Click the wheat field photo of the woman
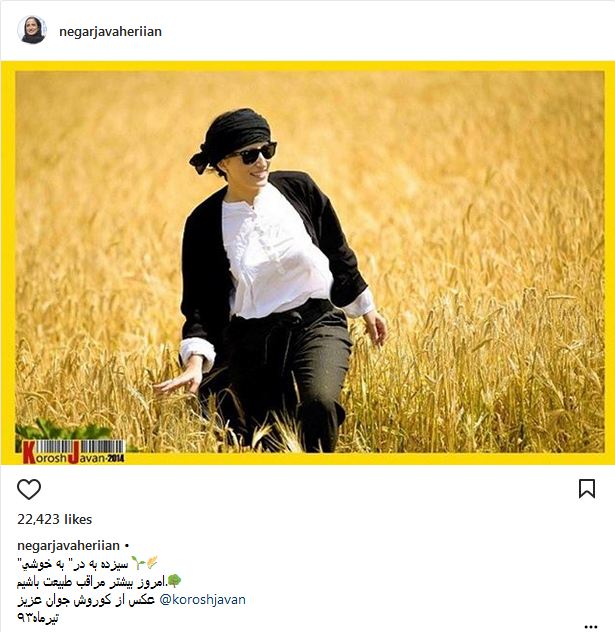The image size is (615, 632). tap(310, 262)
